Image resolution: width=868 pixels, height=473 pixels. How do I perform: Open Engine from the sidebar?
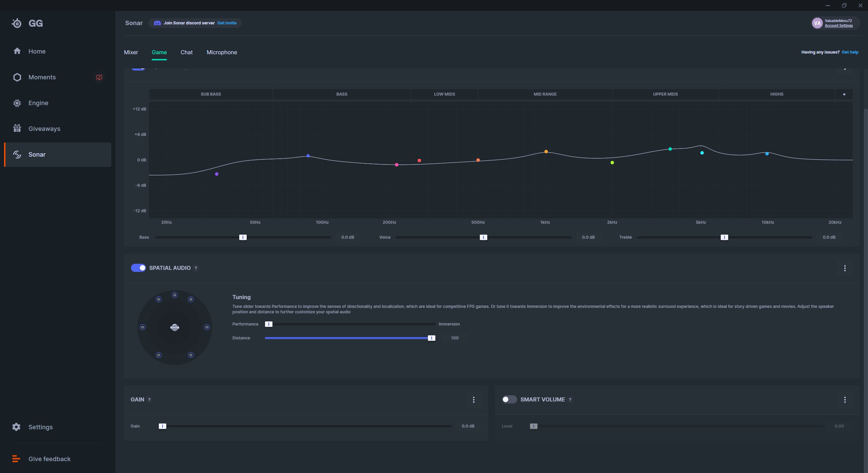tap(38, 103)
